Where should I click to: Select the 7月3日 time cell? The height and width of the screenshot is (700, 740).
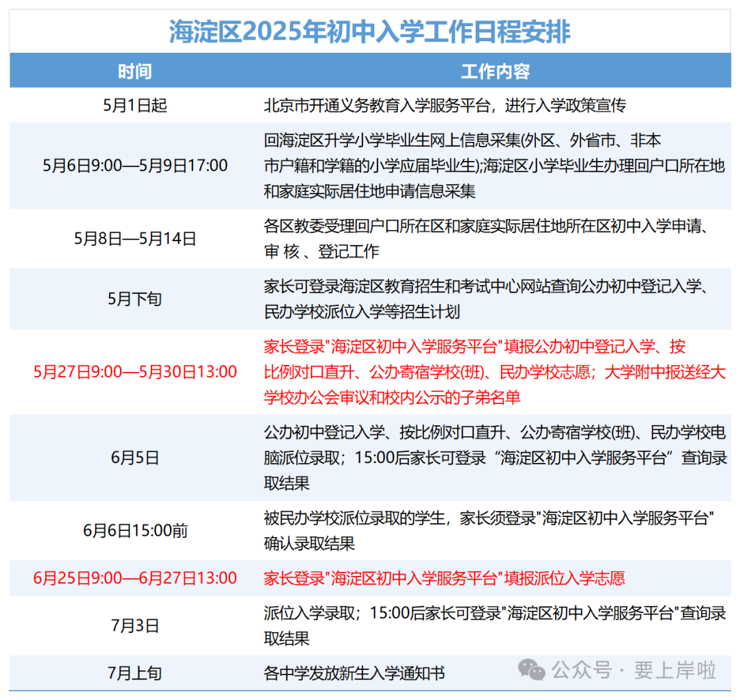tap(134, 626)
